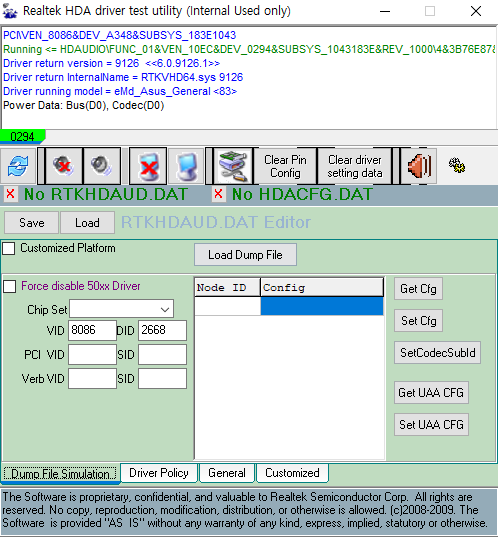Click the DID field containing 2668

162,330
